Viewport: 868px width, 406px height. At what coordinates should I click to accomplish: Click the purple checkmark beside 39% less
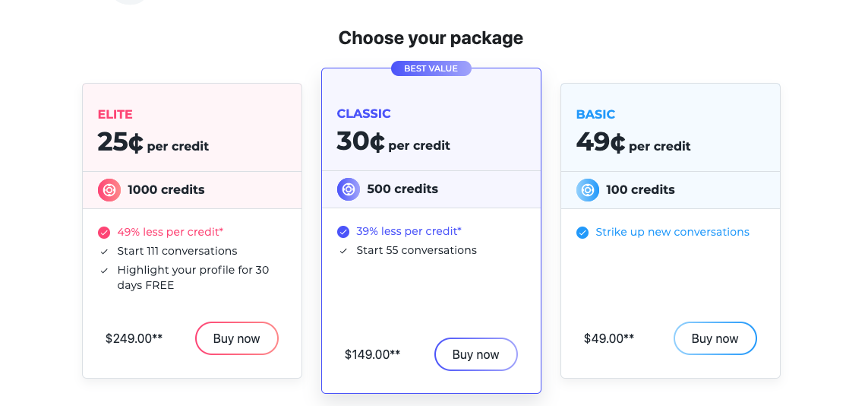tap(343, 232)
